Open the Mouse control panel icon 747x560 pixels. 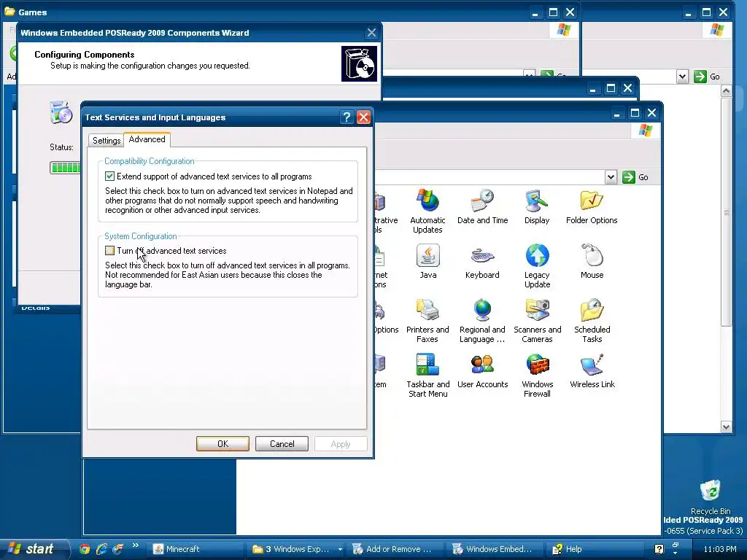[592, 262]
